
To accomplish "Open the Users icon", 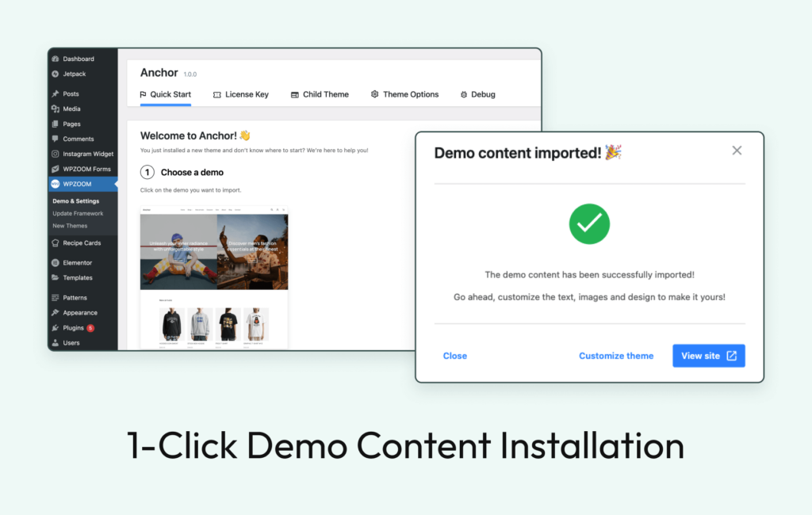I will click(x=56, y=342).
